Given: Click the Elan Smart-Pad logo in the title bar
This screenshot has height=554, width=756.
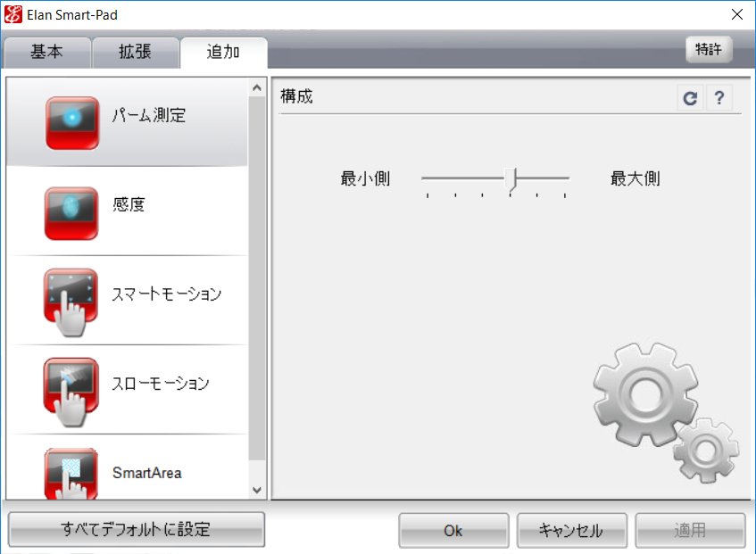Looking at the screenshot, I should pyautogui.click(x=13, y=14).
